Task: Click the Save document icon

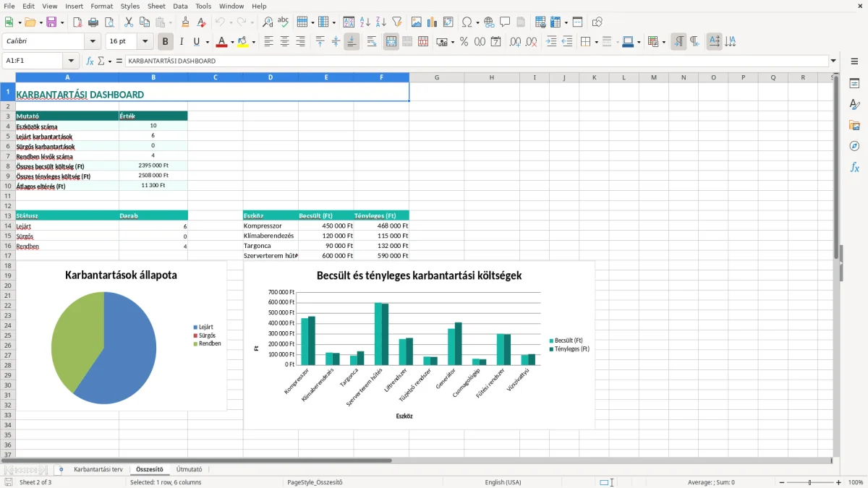Action: [x=51, y=22]
